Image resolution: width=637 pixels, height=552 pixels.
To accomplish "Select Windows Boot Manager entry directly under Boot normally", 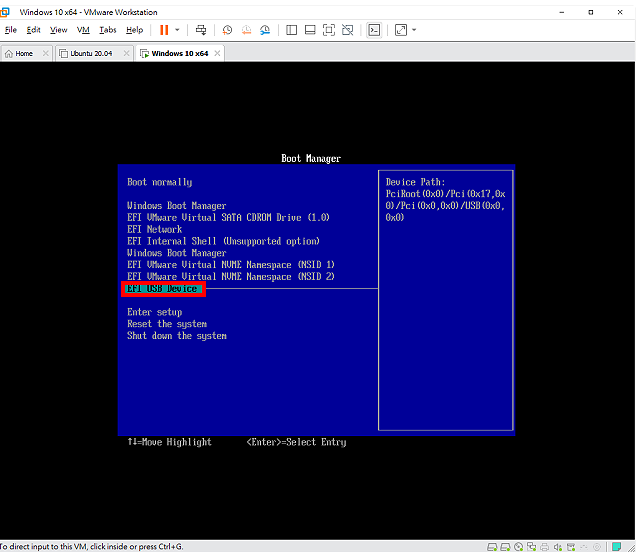I will 176,206.
